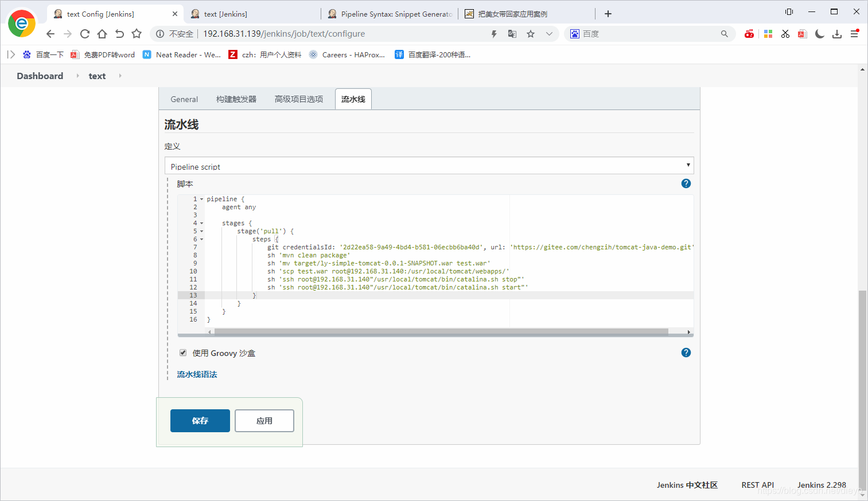Expand the bookmarks sidebar toggle icon
Screen dimensions: 868x501
coord(11,54)
